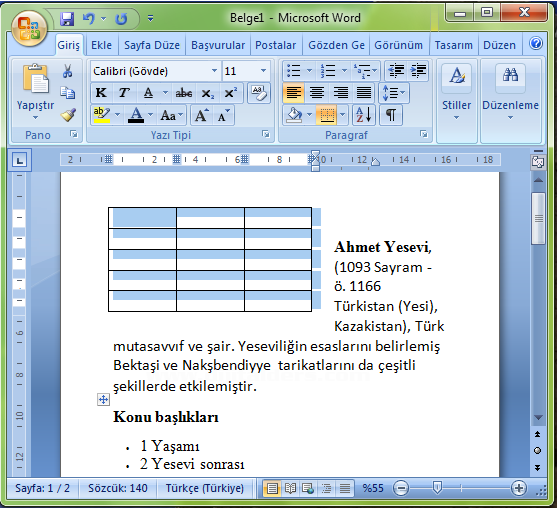Open Word help question mark
The height and width of the screenshot is (508, 557).
tap(536, 43)
